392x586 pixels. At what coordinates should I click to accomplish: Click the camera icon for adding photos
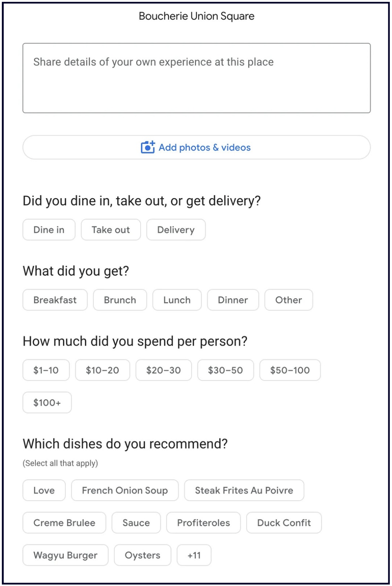click(x=148, y=147)
